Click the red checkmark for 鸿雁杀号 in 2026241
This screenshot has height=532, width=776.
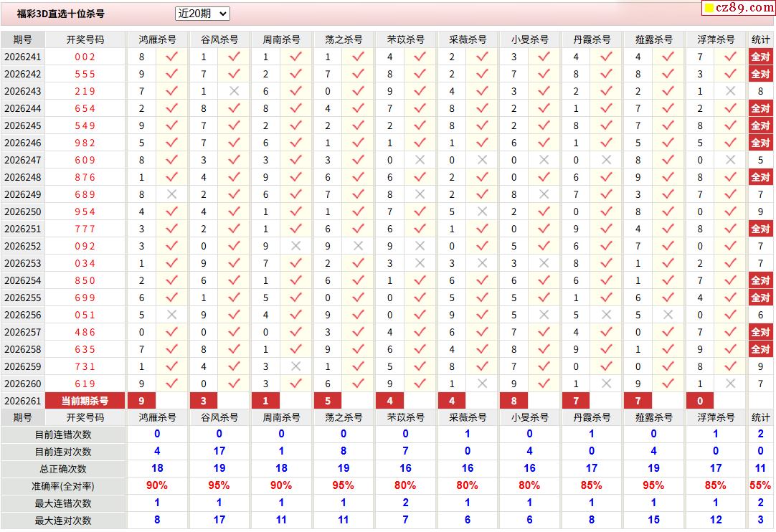coord(171,57)
